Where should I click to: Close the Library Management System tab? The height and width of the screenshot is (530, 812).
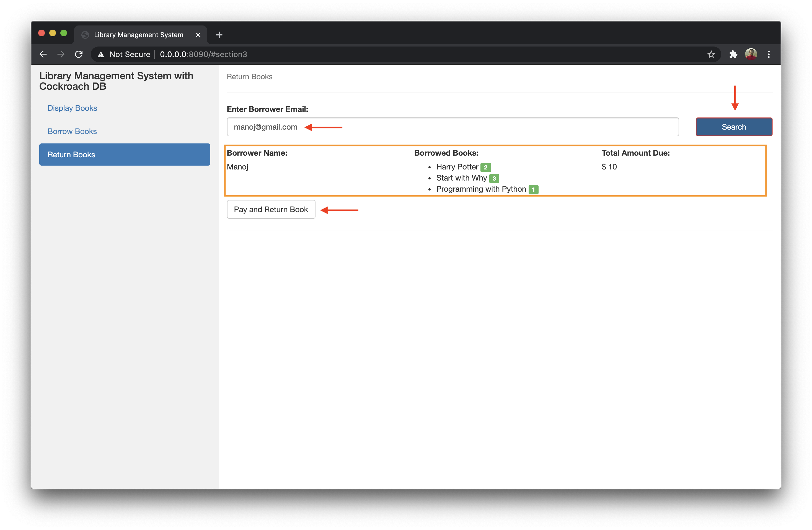click(198, 35)
